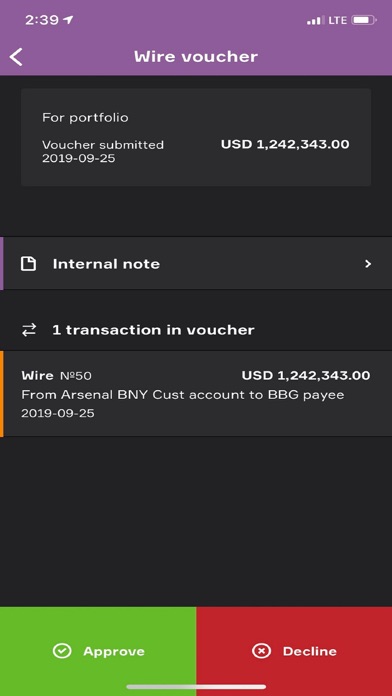Open the For portfolio summary card
The image size is (392, 696).
pos(196,137)
